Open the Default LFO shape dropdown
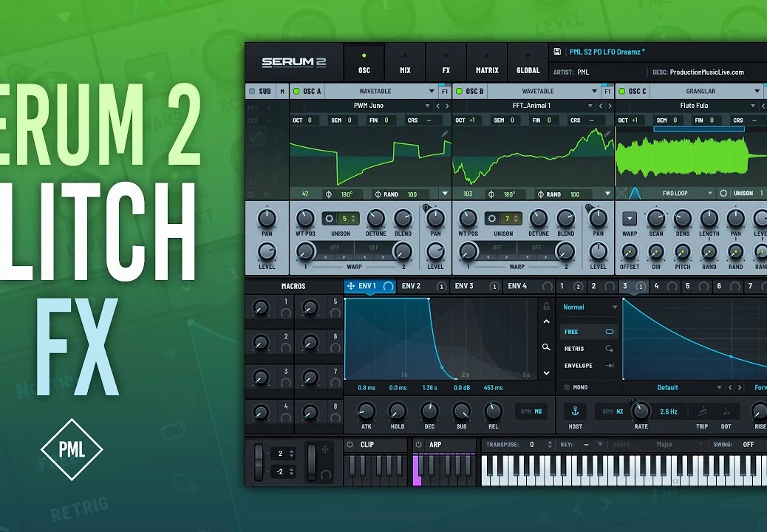767x532 pixels. 674,388
